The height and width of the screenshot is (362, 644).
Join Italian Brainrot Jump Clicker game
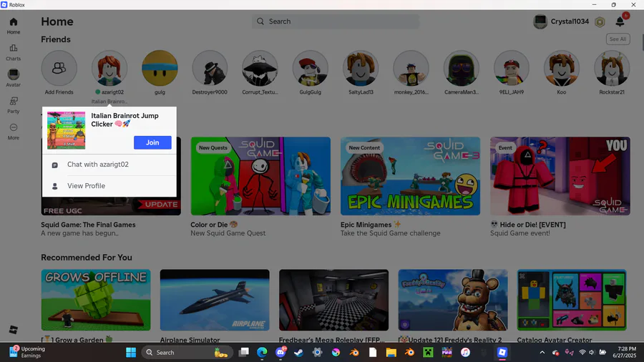click(x=152, y=142)
